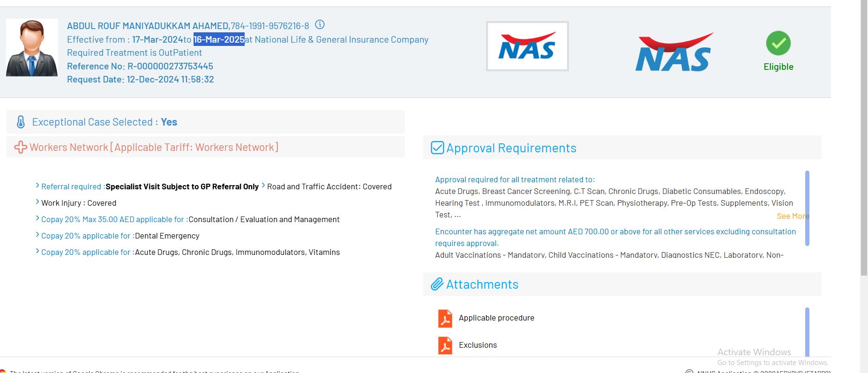Viewport: 868px width, 373px height.
Task: Click the Approval Requirements panel scrollbar
Action: (x=807, y=208)
